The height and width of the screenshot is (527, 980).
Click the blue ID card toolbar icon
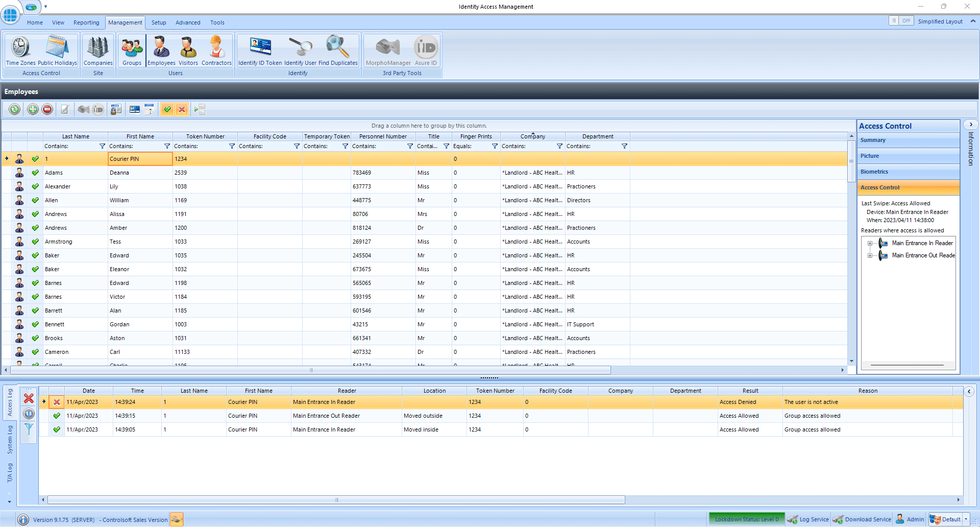click(135, 109)
